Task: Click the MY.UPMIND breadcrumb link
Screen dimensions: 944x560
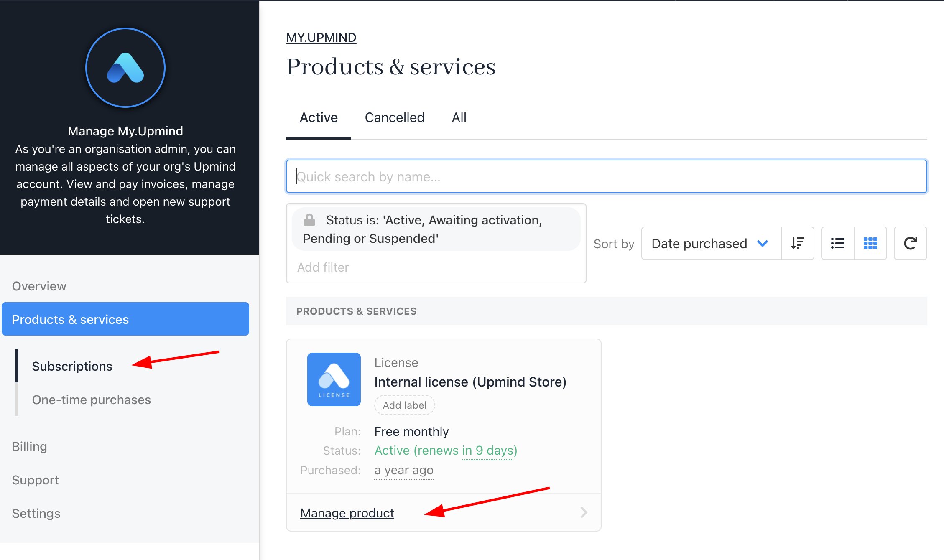Action: (321, 38)
